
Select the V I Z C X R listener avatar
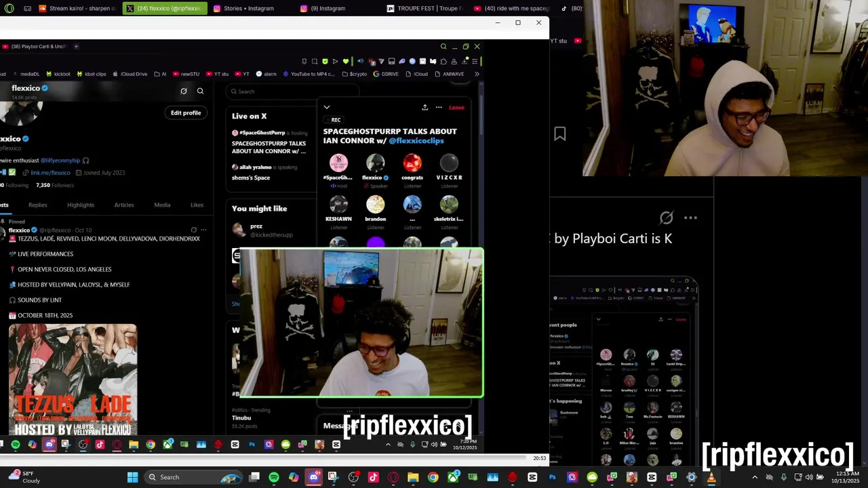click(x=449, y=163)
